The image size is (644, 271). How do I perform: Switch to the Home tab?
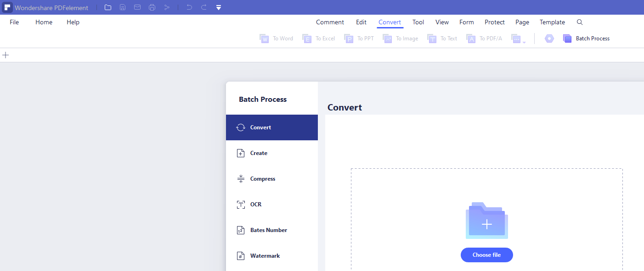point(44,22)
